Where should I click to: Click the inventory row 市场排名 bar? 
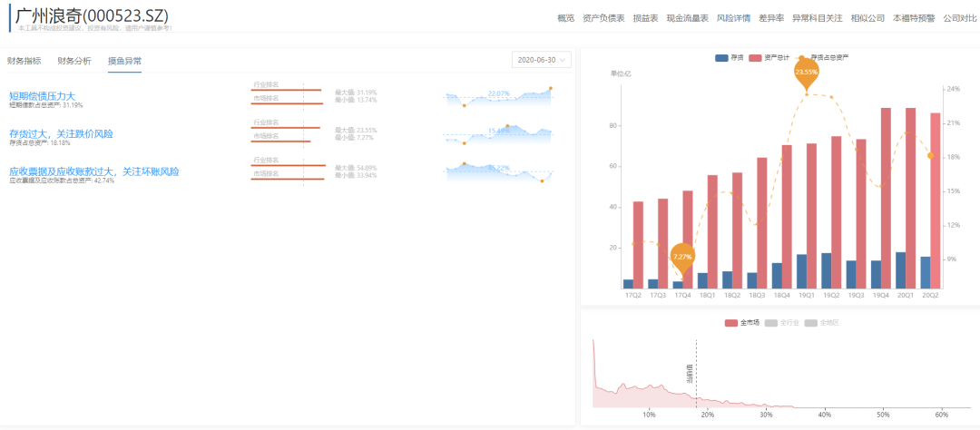pos(280,142)
